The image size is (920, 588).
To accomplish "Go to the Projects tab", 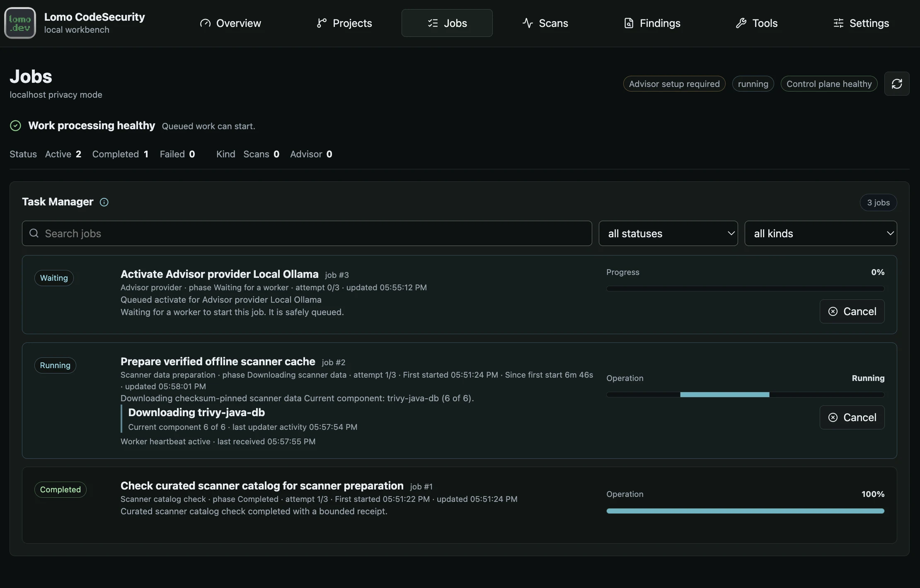I will tap(344, 23).
